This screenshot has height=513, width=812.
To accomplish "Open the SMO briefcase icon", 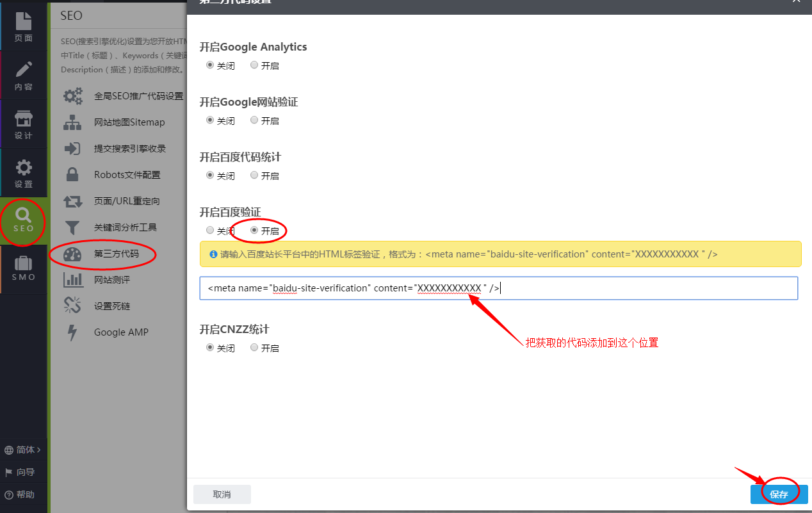I will click(x=24, y=264).
